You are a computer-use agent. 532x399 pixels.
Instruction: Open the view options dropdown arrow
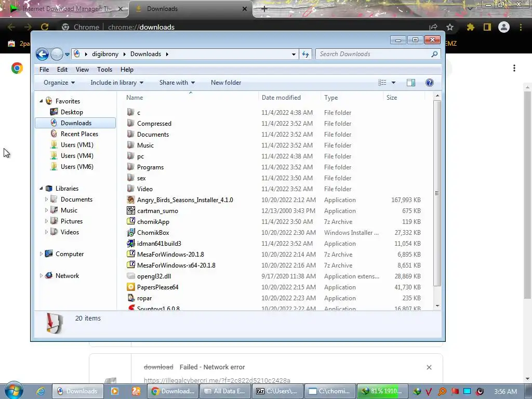tap(394, 83)
